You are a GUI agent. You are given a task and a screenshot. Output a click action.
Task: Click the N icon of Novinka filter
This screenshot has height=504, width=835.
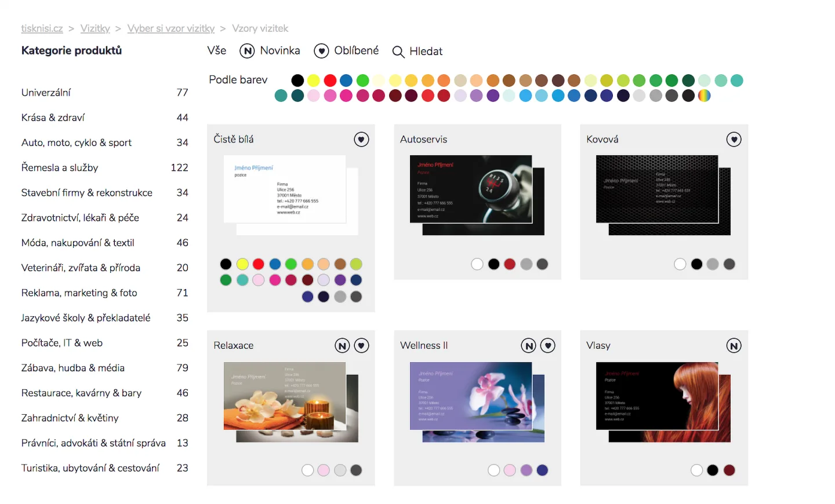point(247,51)
